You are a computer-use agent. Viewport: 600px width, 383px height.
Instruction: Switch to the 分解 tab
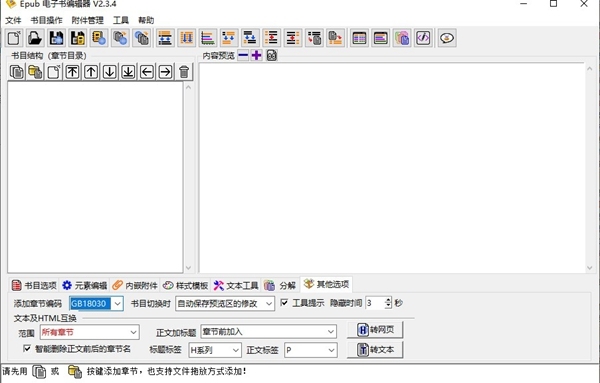[x=280, y=285]
